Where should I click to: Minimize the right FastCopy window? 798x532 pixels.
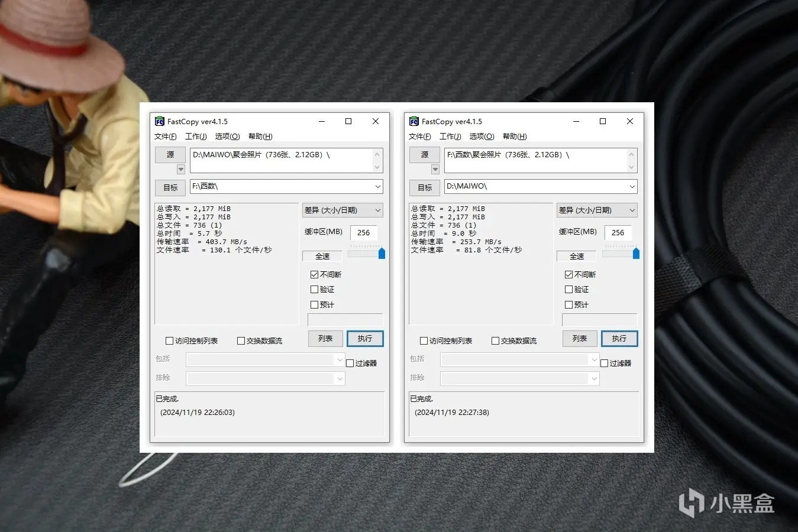point(576,121)
